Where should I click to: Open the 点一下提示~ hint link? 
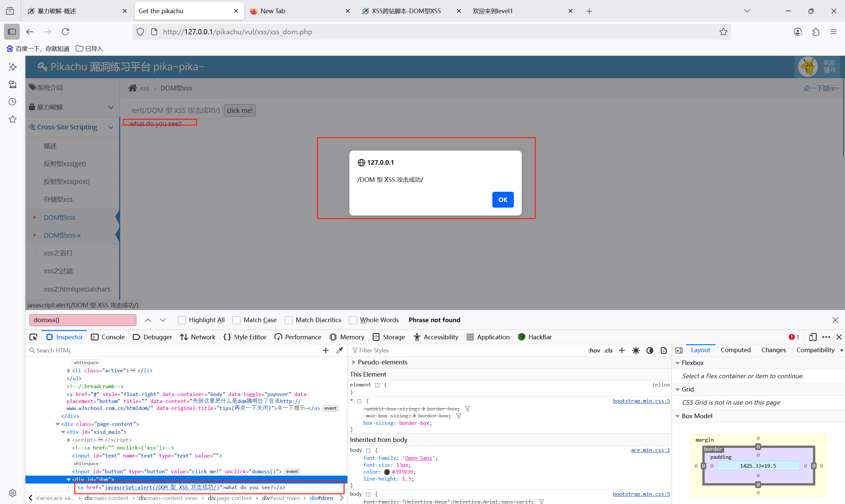click(821, 88)
